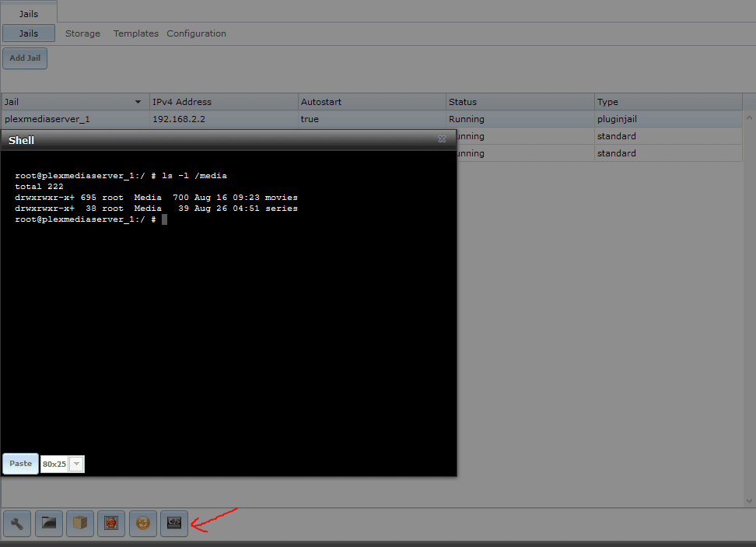The image size is (756, 547).
Task: Click the ls -l /media command line
Action: 121,176
